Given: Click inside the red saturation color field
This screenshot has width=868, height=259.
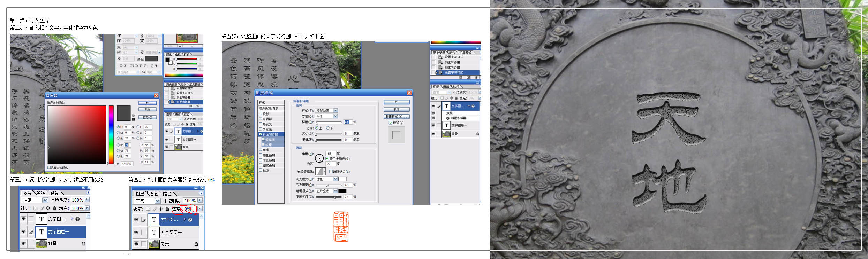Looking at the screenshot, I should point(77,134).
